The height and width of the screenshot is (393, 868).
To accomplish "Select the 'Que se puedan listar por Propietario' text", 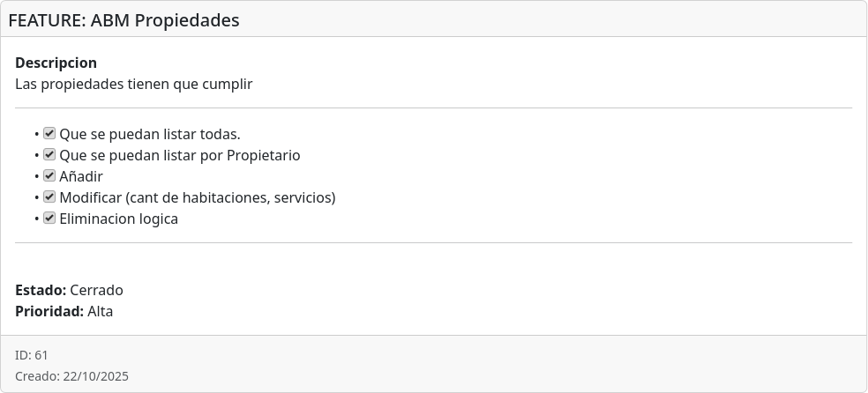I will [180, 156].
